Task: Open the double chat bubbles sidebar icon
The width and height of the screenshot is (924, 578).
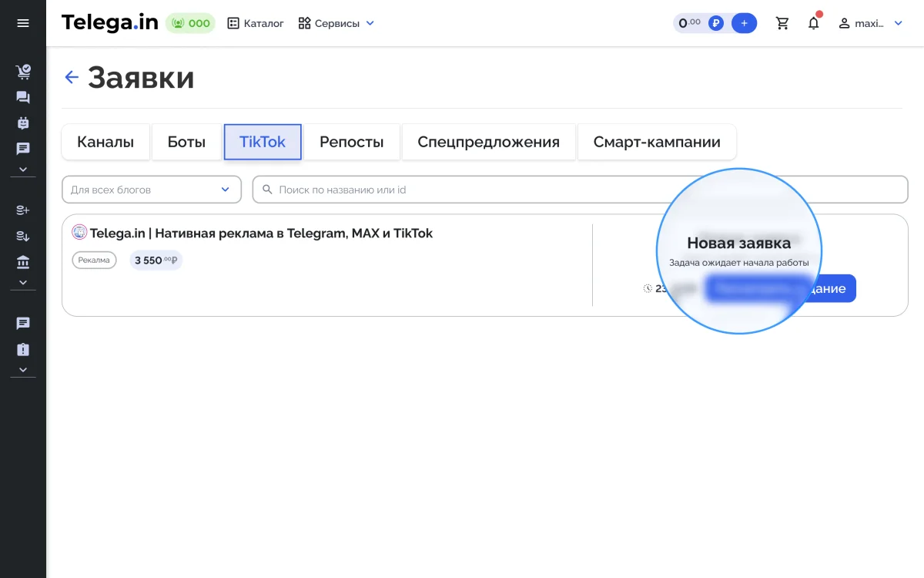Action: point(23,97)
